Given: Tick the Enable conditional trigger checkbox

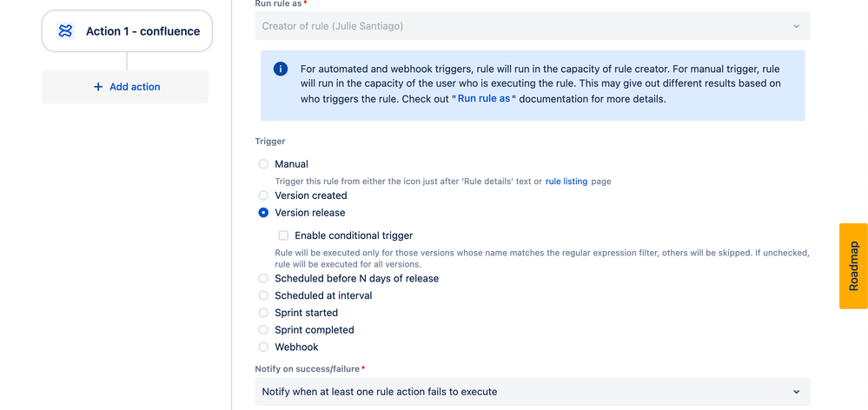Looking at the screenshot, I should [x=283, y=235].
